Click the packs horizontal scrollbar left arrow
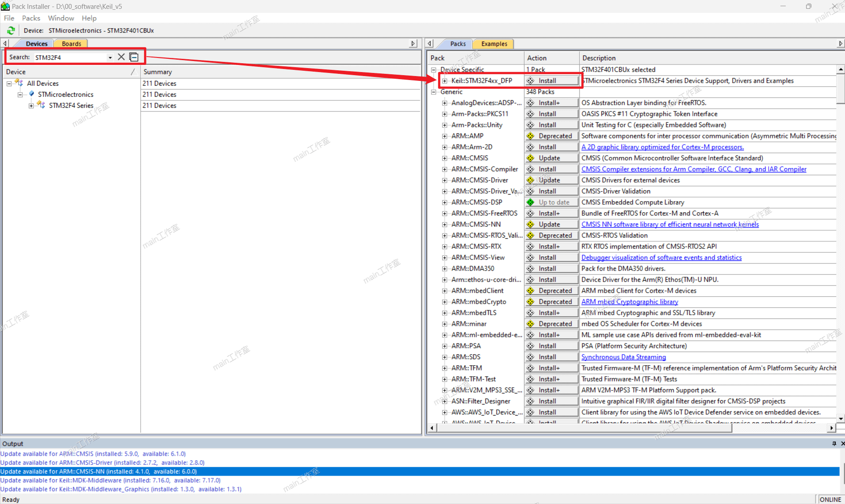Viewport: 845px width, 504px height. point(432,428)
